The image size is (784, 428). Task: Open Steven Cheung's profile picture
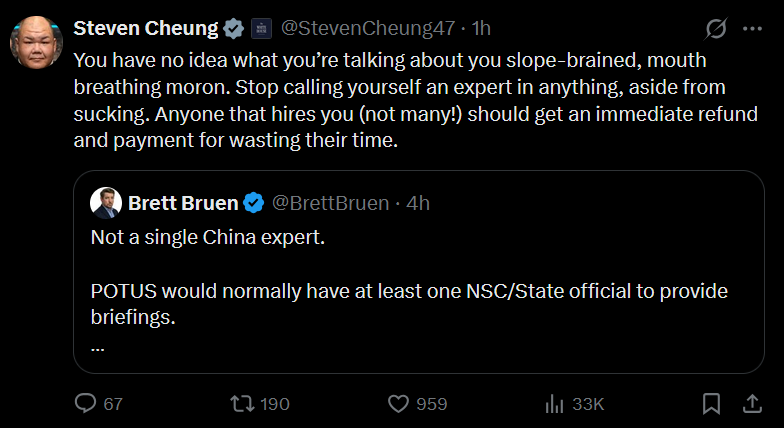coord(36,42)
